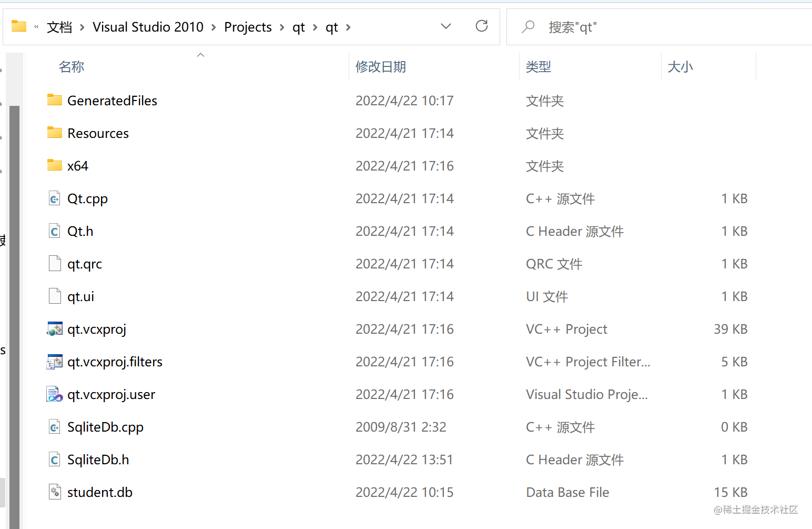Select the Resources folder
812x529 pixels.
coord(98,133)
